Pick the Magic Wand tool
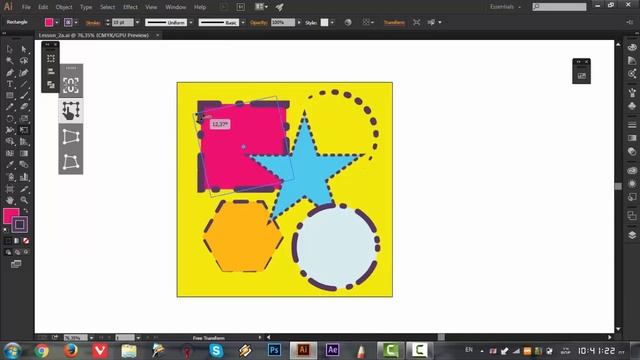This screenshot has height=360, width=640. point(9,61)
